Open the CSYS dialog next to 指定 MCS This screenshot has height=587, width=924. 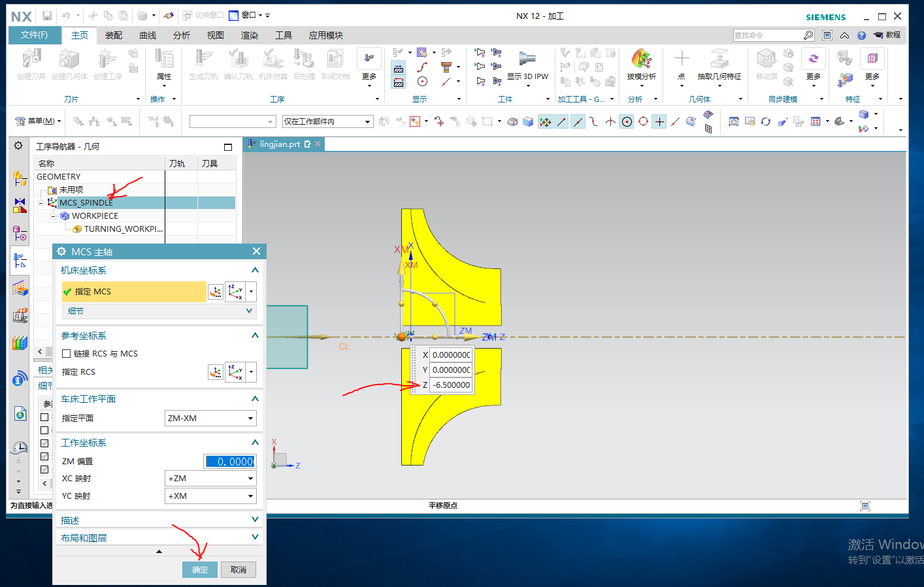tap(216, 292)
